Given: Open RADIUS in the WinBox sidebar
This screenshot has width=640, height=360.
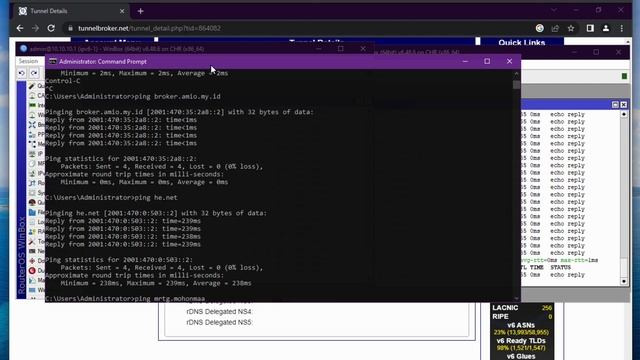Looking at the screenshot, I should tap(36, 231).
